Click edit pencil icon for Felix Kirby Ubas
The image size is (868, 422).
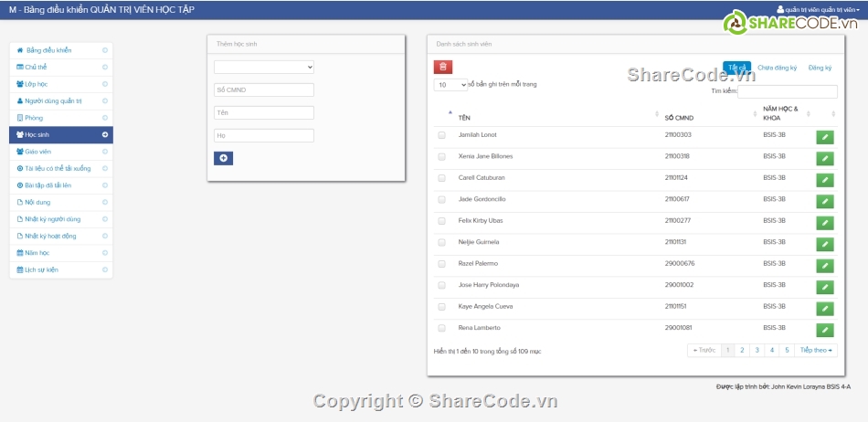(824, 223)
